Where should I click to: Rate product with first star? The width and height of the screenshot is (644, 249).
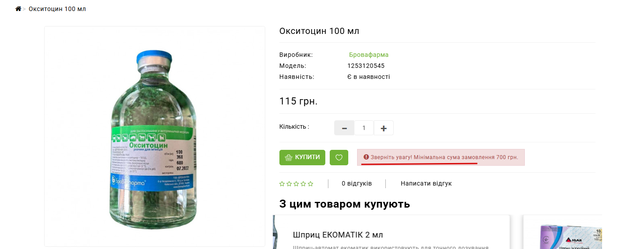[x=282, y=184]
